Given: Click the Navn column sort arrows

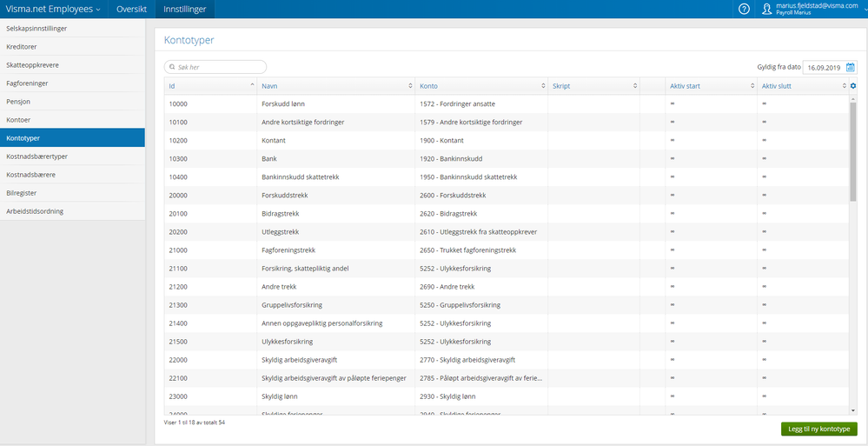Looking at the screenshot, I should pos(410,86).
